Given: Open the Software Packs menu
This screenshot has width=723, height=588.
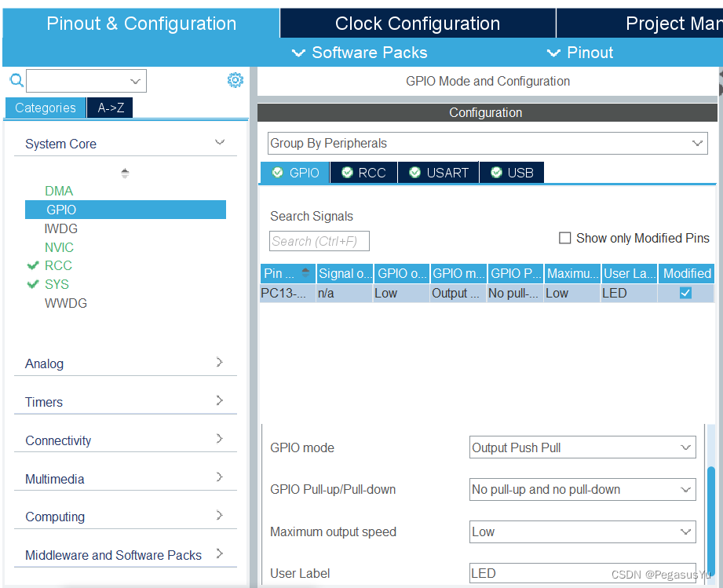Looking at the screenshot, I should 360,53.
